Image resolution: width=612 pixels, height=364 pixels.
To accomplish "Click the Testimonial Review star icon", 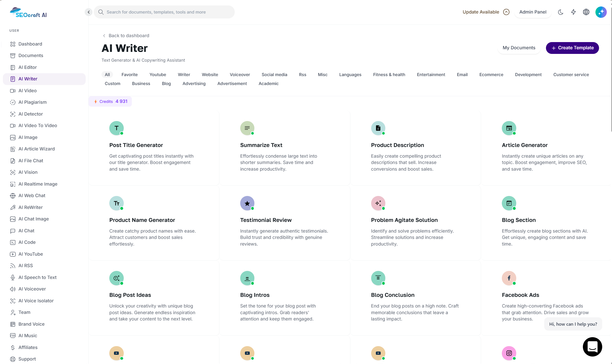I will [247, 203].
